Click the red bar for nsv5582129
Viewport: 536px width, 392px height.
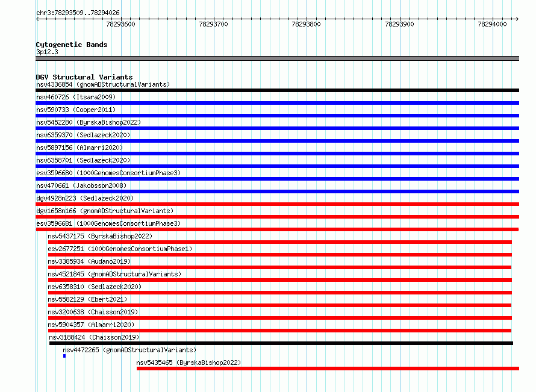pyautogui.click(x=279, y=305)
